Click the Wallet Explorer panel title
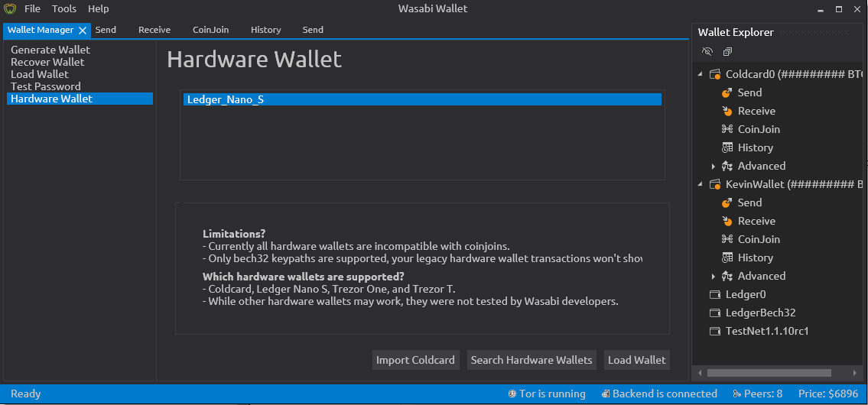 point(736,33)
